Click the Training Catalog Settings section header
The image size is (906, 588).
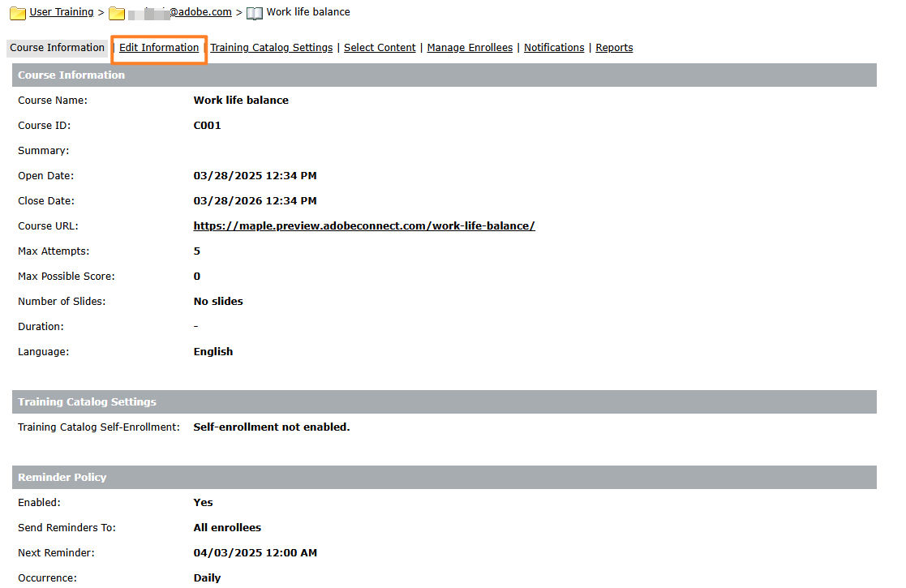coord(444,402)
